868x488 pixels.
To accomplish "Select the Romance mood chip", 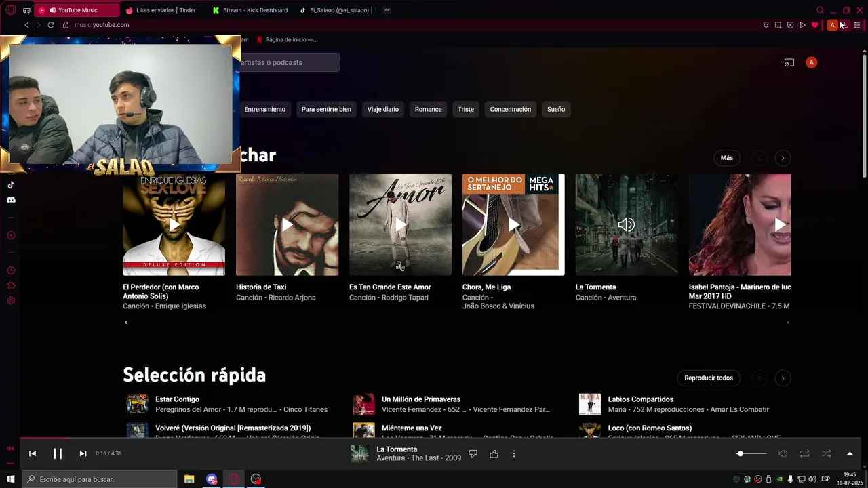I will [x=428, y=109].
